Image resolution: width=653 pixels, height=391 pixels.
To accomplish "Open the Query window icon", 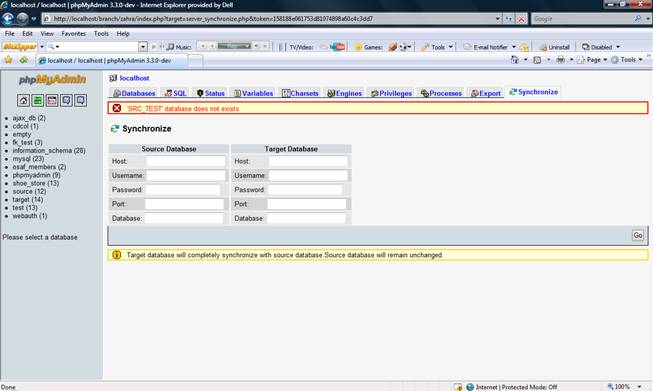I will (x=52, y=100).
